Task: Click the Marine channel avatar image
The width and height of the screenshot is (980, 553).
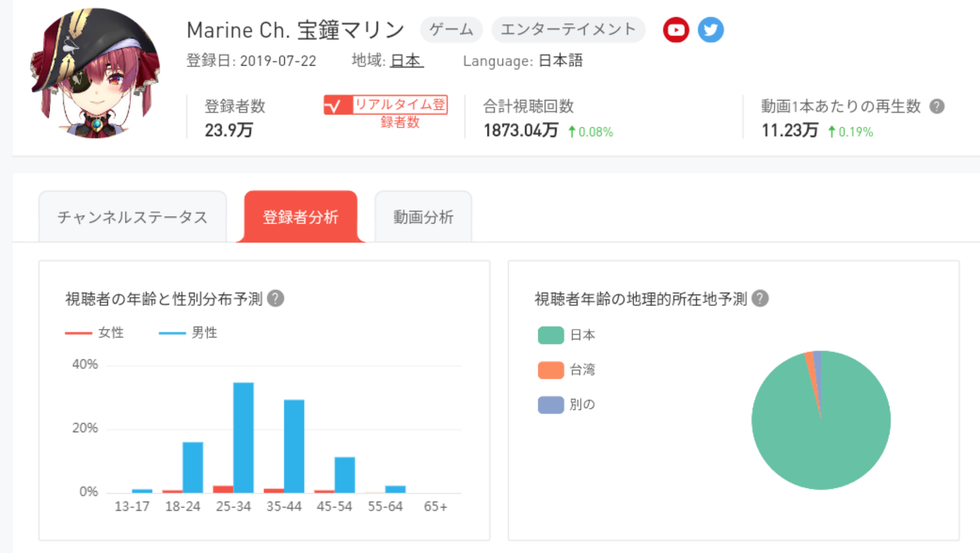Action: point(96,73)
